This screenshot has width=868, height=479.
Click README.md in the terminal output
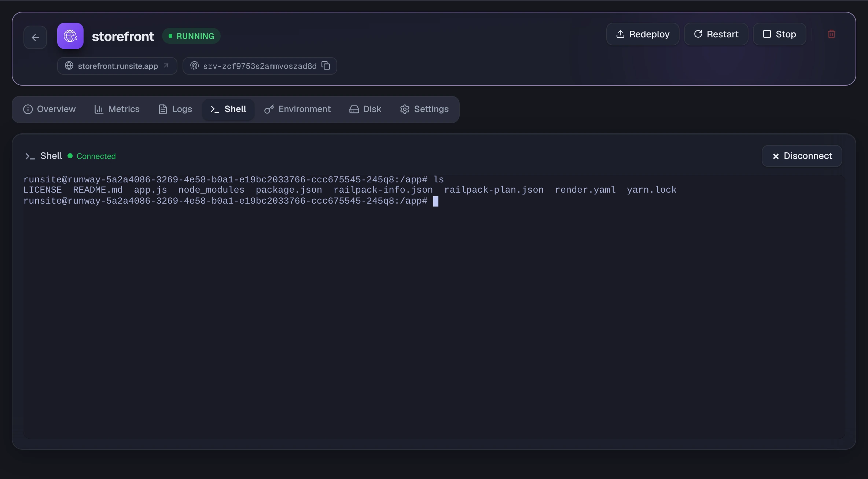coord(98,190)
